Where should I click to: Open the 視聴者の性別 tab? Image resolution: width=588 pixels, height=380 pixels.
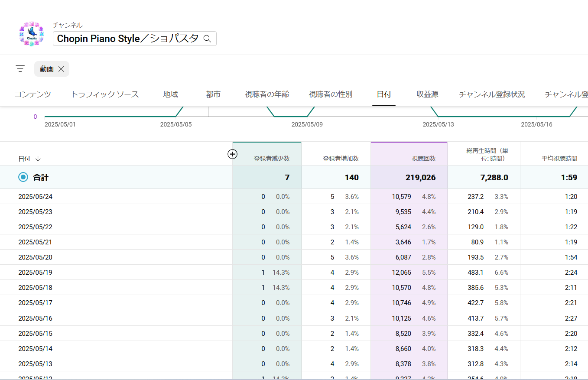coord(330,94)
